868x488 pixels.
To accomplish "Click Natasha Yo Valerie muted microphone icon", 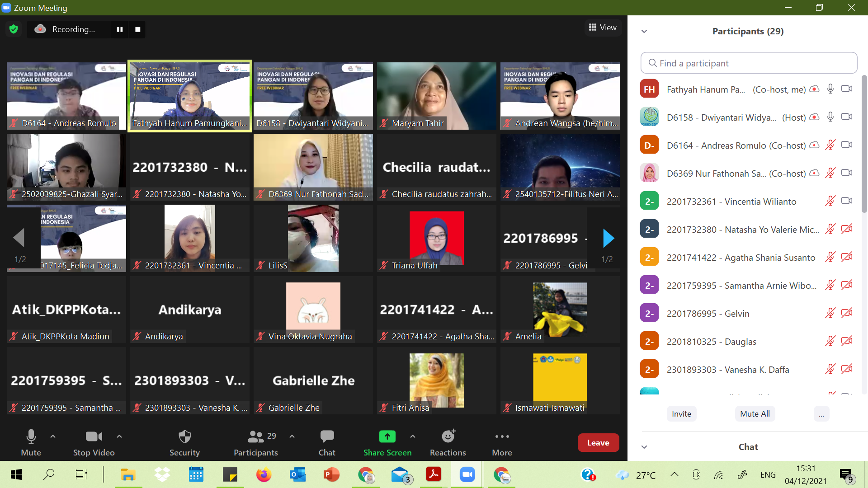I will 830,229.
